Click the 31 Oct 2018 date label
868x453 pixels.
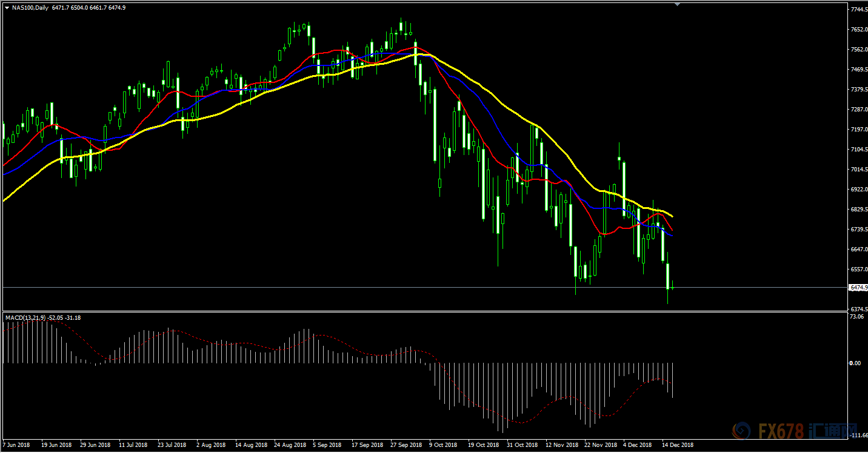[522, 445]
